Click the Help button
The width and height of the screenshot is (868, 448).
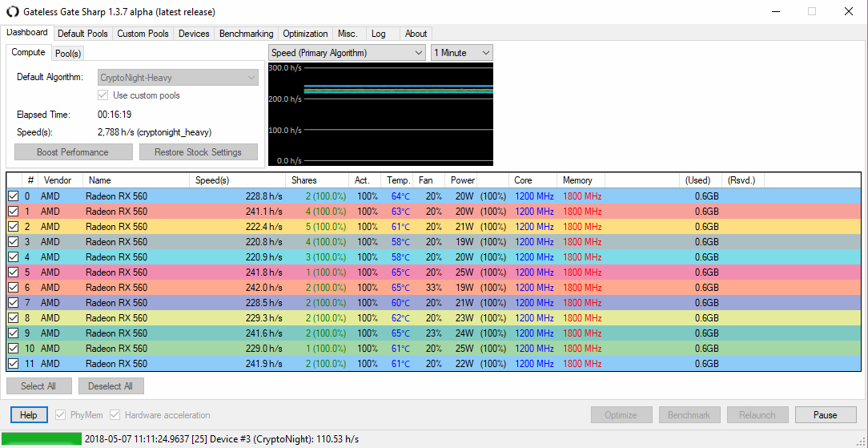tap(28, 415)
